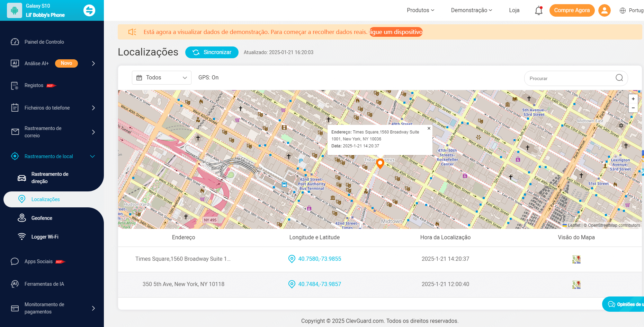The image size is (644, 327).
Task: Open Apps Sociais section
Action: [x=38, y=261]
